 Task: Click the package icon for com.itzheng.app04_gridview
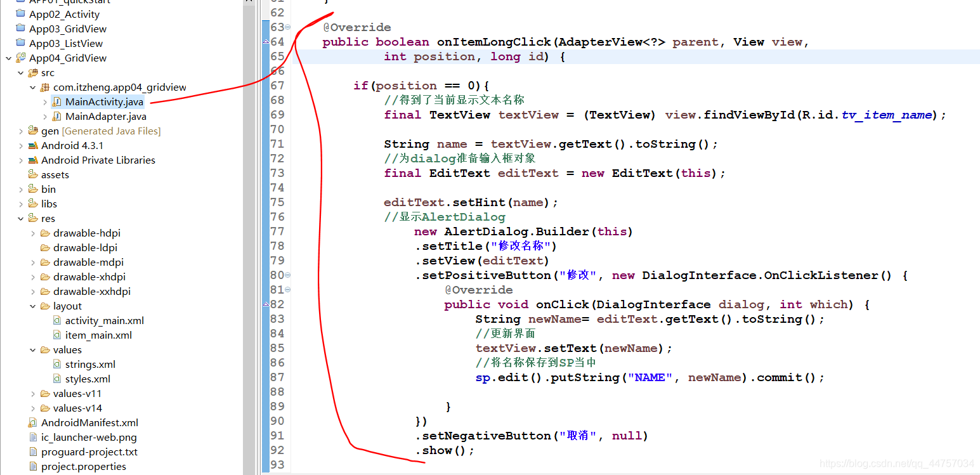click(x=45, y=87)
